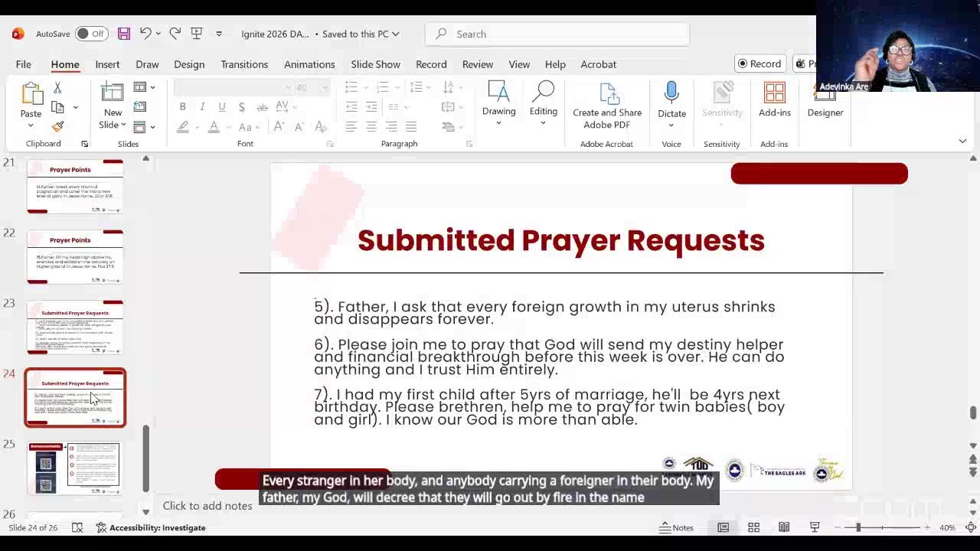Image resolution: width=980 pixels, height=551 pixels.
Task: Click Create and Share Adobe PDF
Action: pos(607,106)
